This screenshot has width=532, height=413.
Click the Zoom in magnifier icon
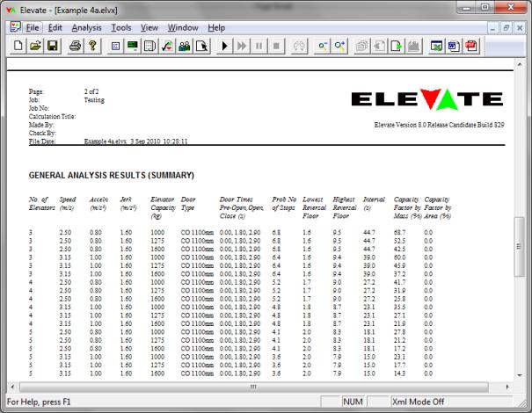point(339,45)
